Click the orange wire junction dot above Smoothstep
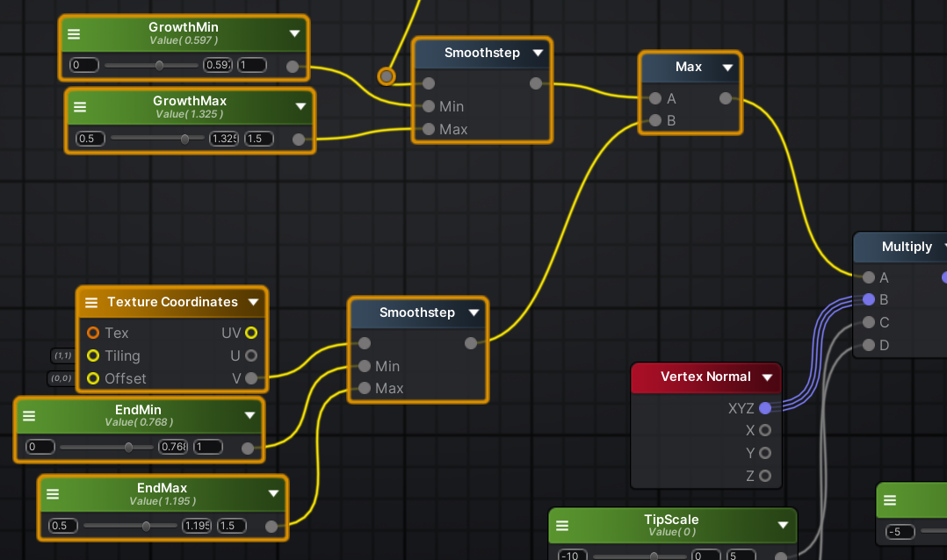 tap(386, 76)
